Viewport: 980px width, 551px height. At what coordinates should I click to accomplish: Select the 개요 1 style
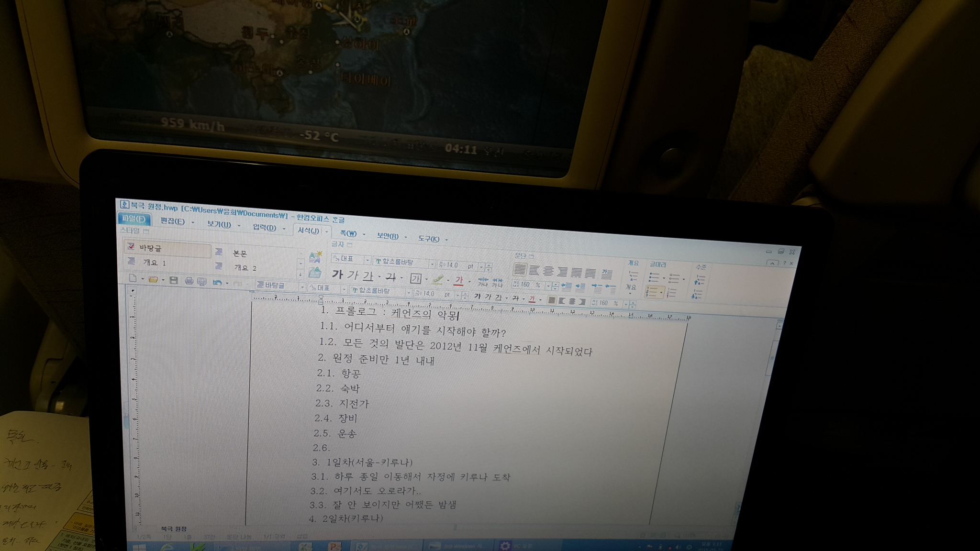tap(154, 263)
